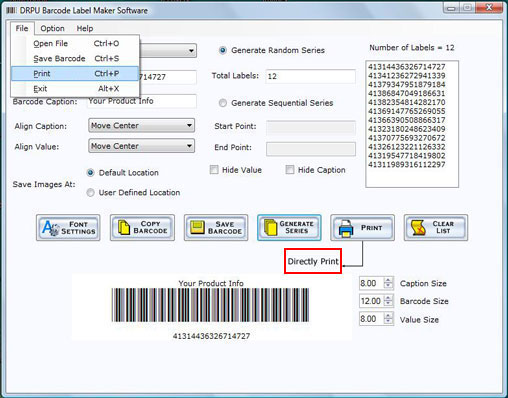The image size is (508, 398).
Task: Open the dropdown partly hidden by File menu
Action: click(x=191, y=51)
